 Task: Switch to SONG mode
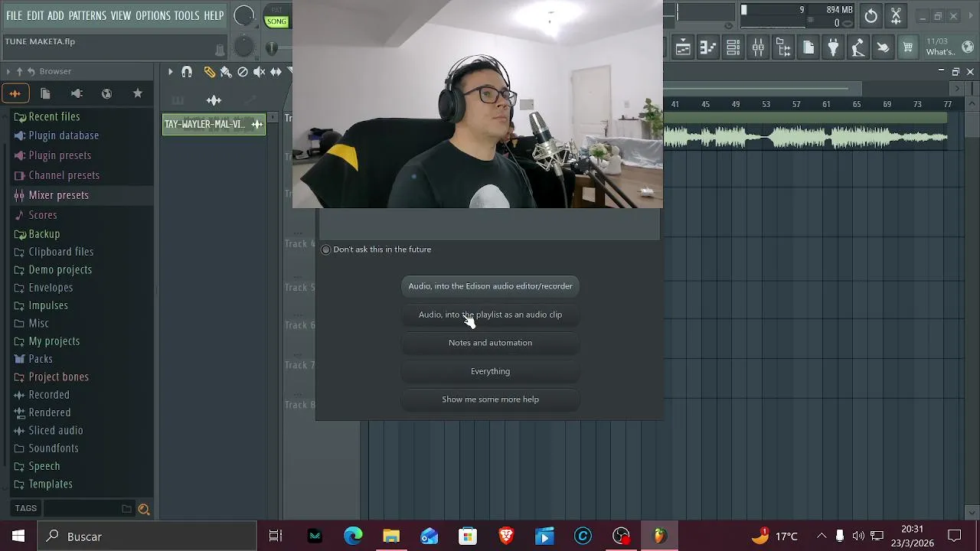click(x=276, y=21)
